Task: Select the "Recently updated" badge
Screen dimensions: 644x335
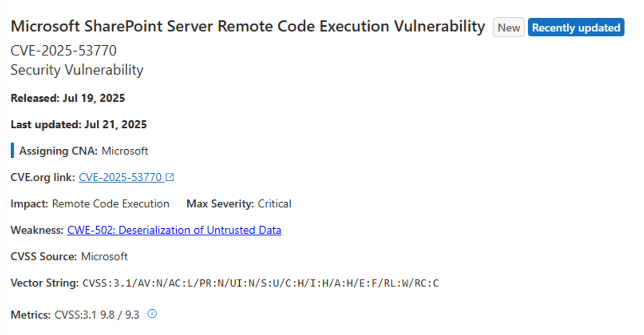Action: coord(576,28)
